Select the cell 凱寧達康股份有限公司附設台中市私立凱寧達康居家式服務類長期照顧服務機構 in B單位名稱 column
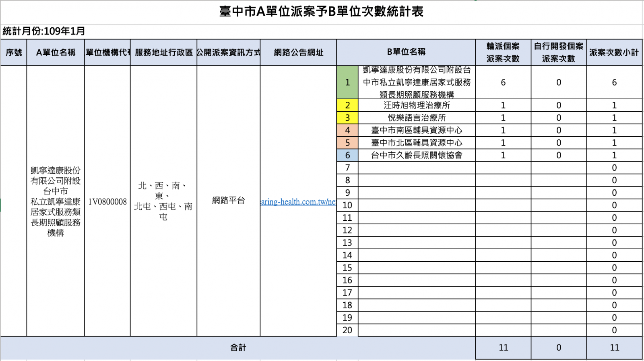644x361 pixels. [417, 82]
